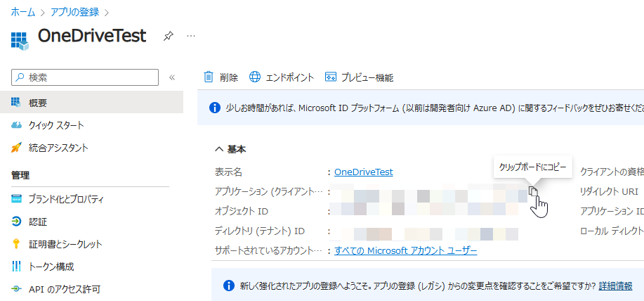Click the 統合アシスタント rocket icon
Image resolution: width=644 pixels, height=301 pixels.
[x=16, y=148]
